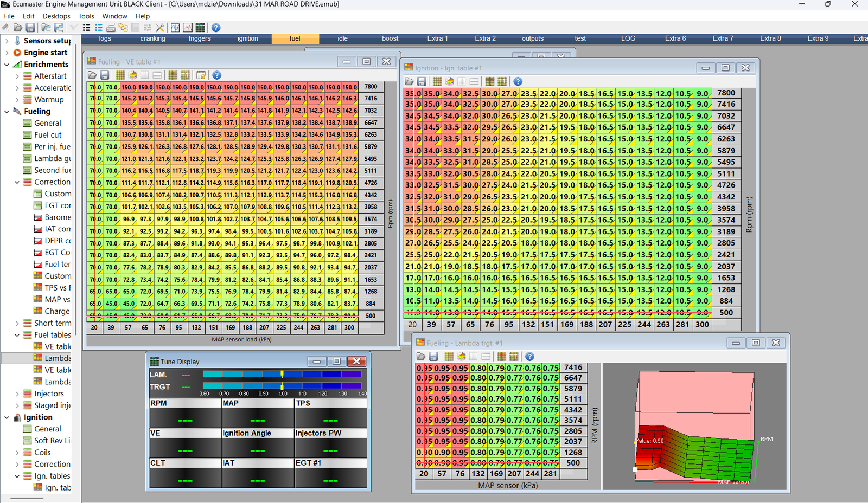The image size is (868, 503).
Task: Click 3D view icon in Lambda trgt. toolbar
Action: (x=461, y=356)
